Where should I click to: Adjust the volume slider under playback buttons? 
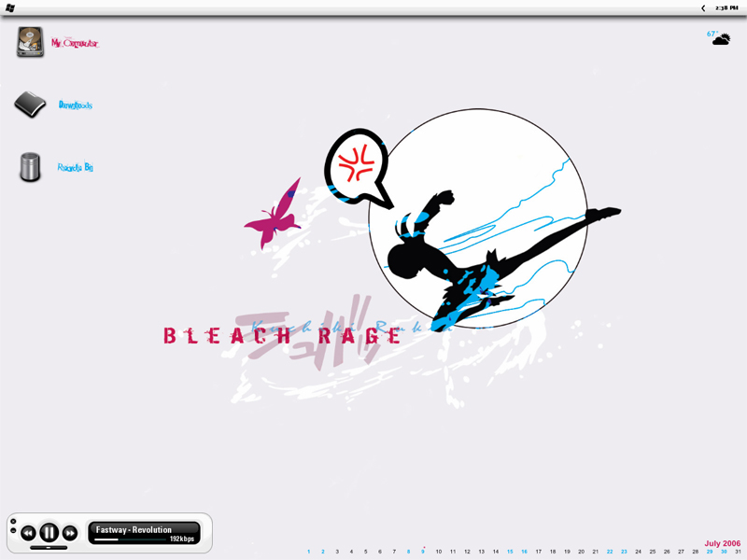(x=49, y=548)
